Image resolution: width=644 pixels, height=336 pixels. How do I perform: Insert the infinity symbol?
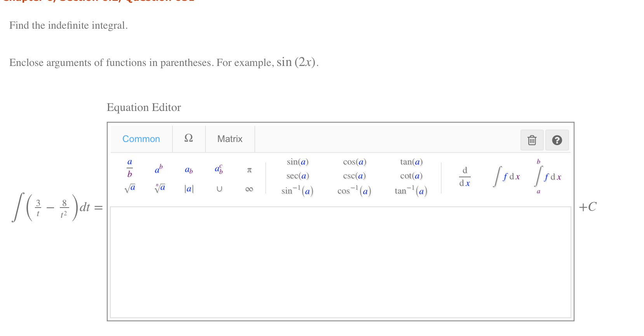pos(249,189)
